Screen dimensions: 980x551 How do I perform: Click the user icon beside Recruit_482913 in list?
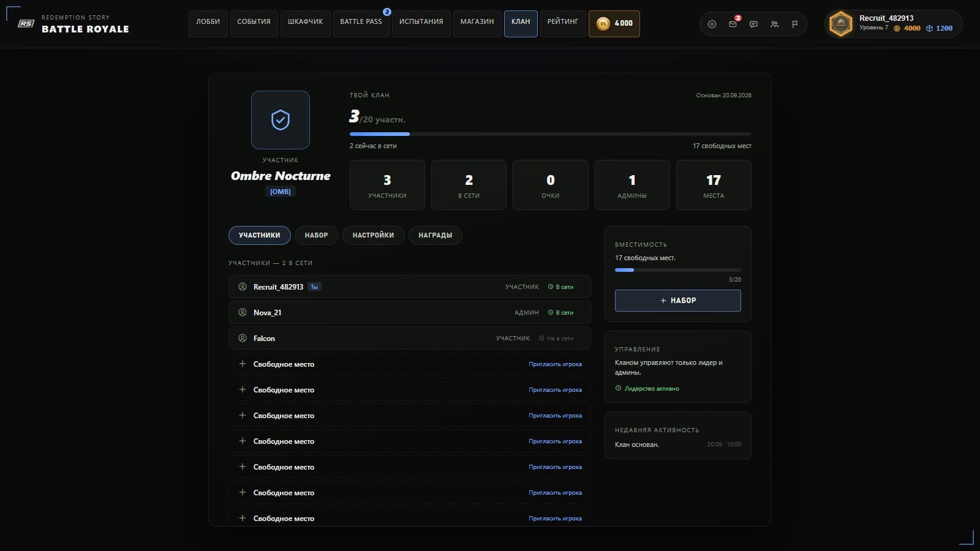[243, 287]
